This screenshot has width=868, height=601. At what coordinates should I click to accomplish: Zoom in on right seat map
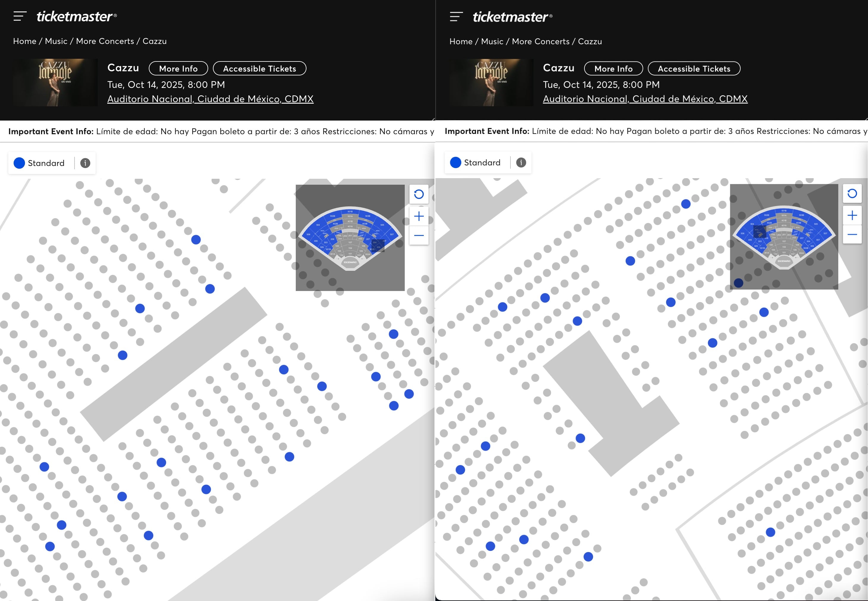coord(852,215)
